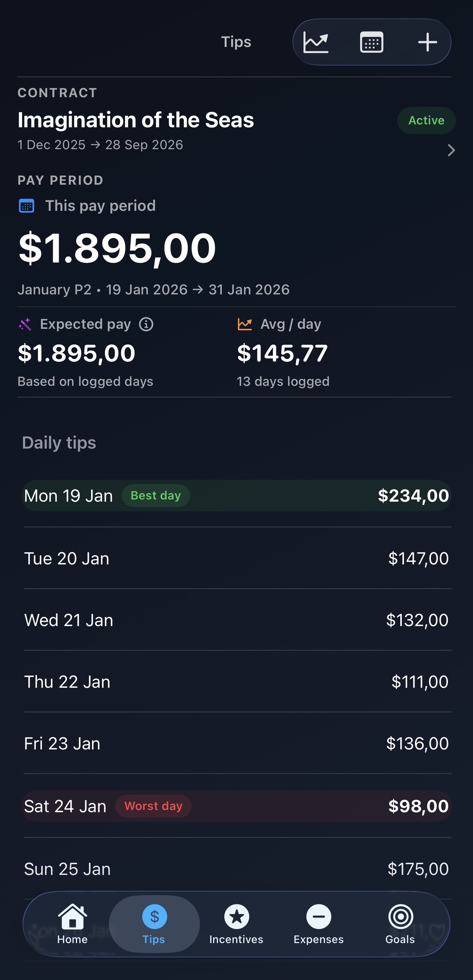
Task: Go to the Home tab
Action: (x=72, y=924)
